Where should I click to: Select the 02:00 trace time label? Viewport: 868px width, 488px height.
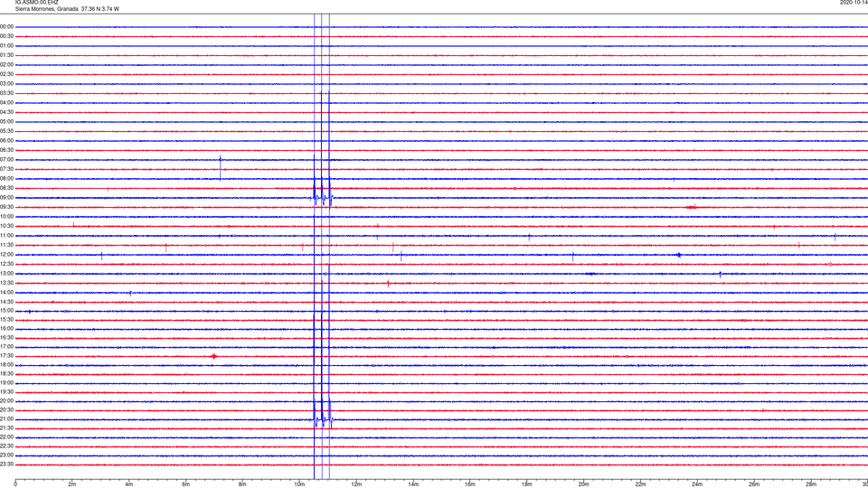(6, 65)
